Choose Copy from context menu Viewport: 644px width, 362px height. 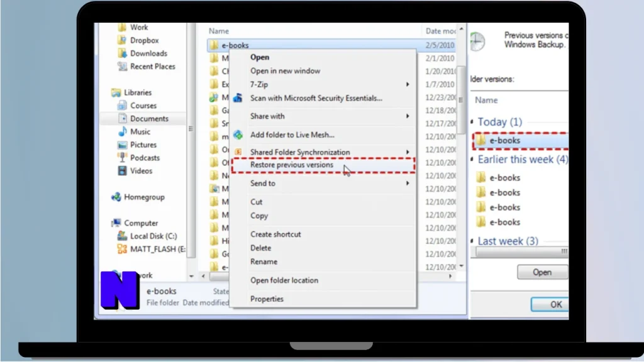(x=259, y=216)
